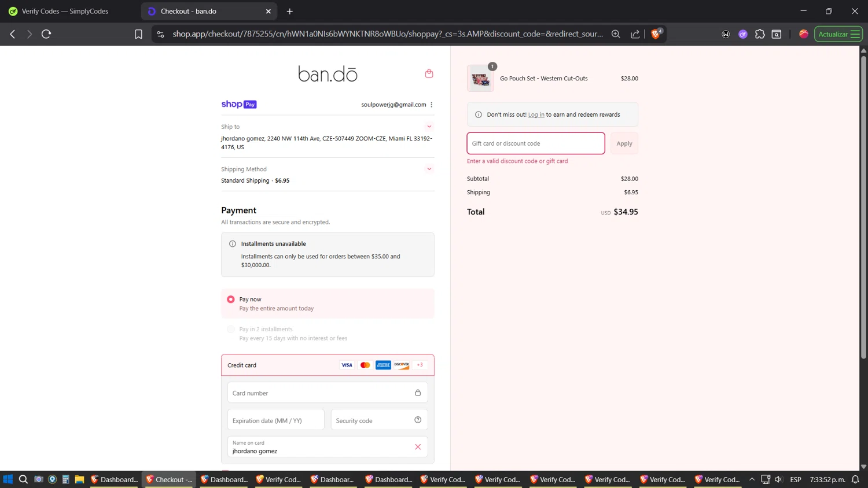
Task: Click the Total $34.95 amount
Action: (x=626, y=212)
